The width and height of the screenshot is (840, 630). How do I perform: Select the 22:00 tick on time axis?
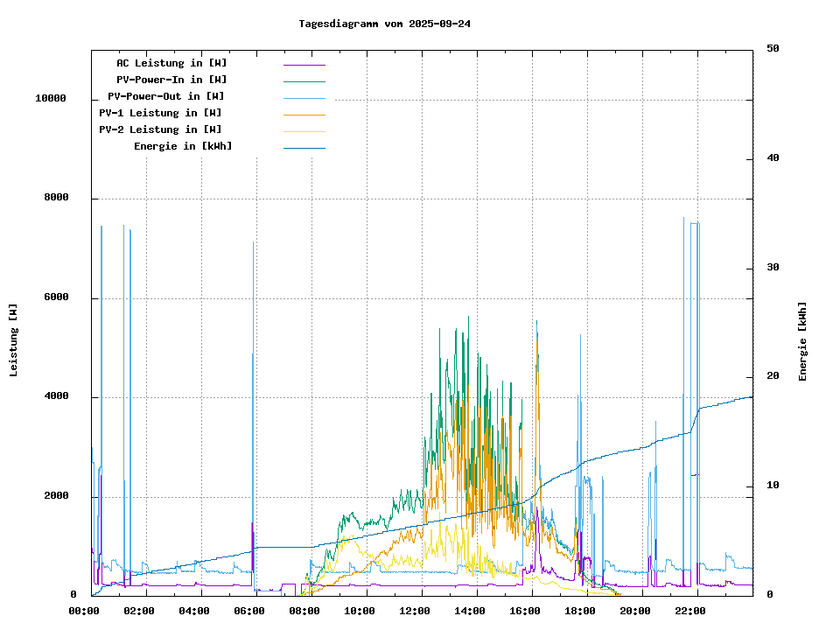pos(690,611)
